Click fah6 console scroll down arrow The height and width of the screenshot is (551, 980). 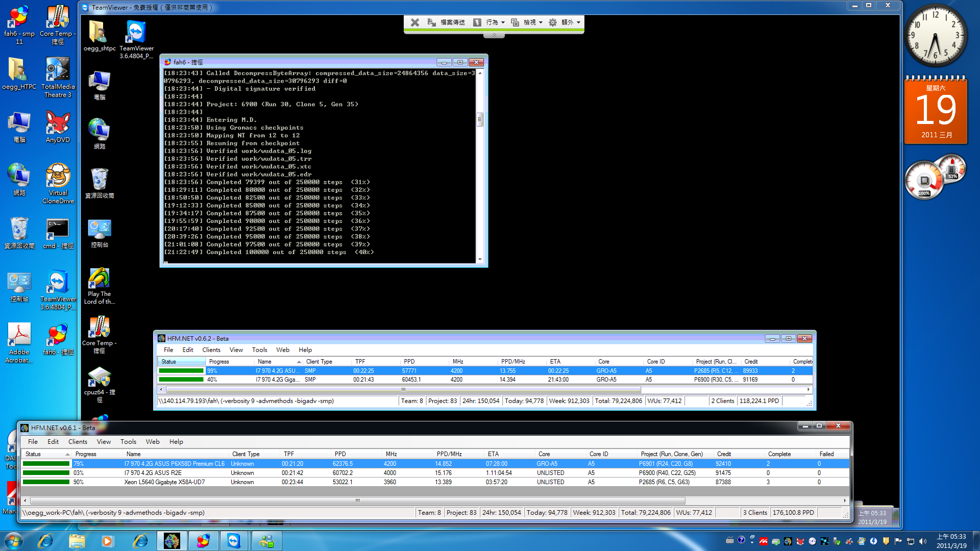pyautogui.click(x=480, y=259)
